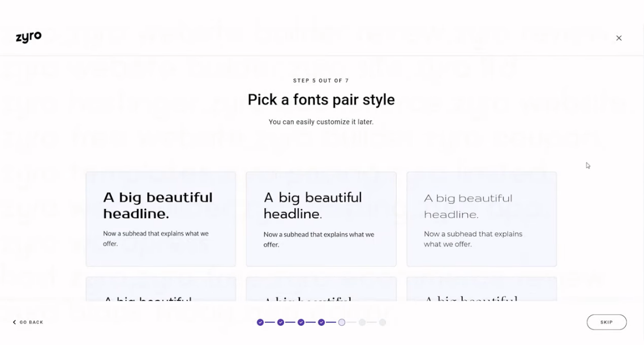
Task: Select the second completed step checkmark
Action: pyautogui.click(x=281, y=322)
